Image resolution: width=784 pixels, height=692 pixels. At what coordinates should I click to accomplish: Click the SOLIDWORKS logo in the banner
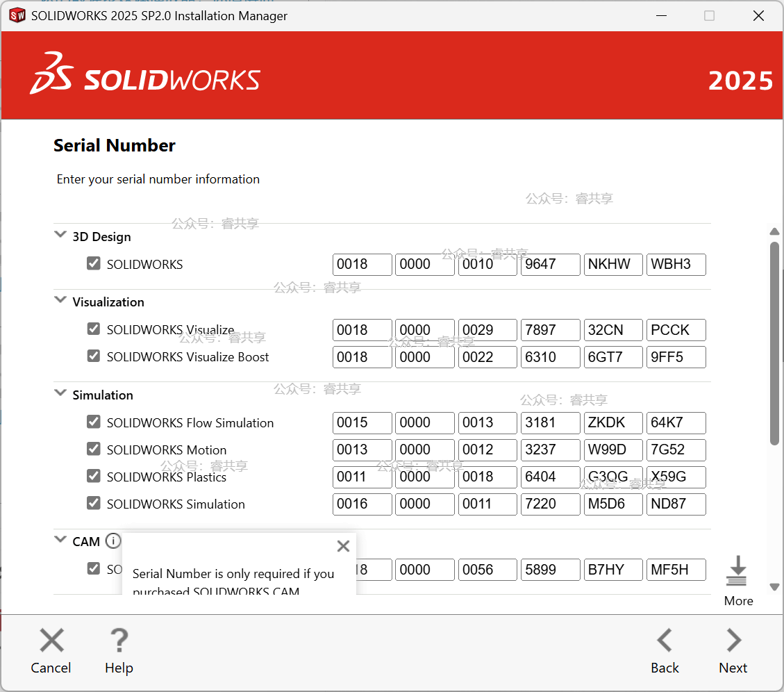145,73
